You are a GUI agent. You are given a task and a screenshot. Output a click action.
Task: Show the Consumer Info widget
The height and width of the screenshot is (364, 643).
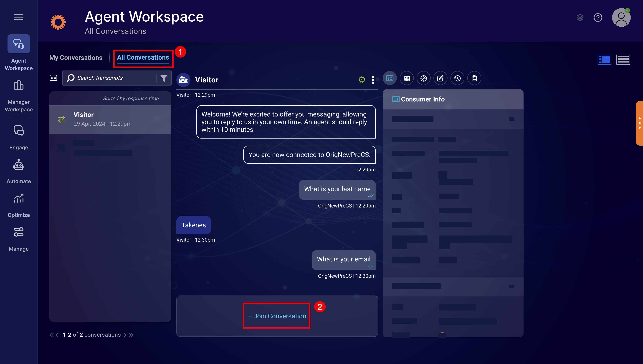(x=390, y=78)
